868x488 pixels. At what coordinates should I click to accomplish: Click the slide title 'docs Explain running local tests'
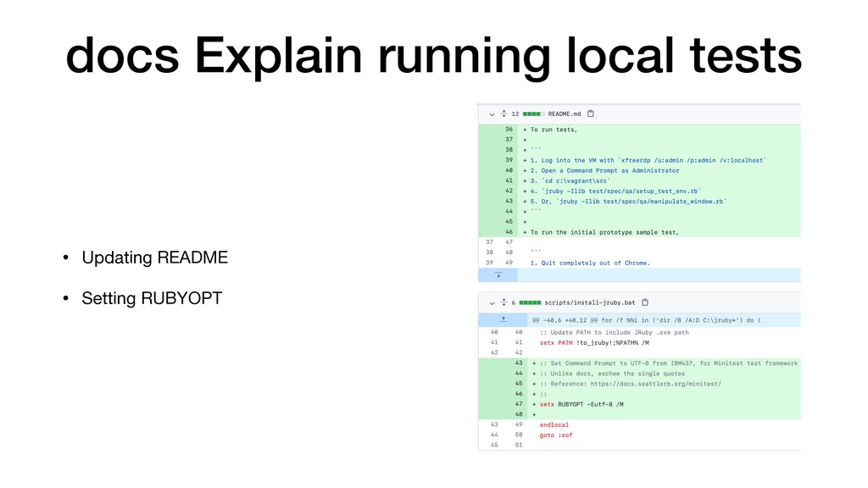point(433,55)
